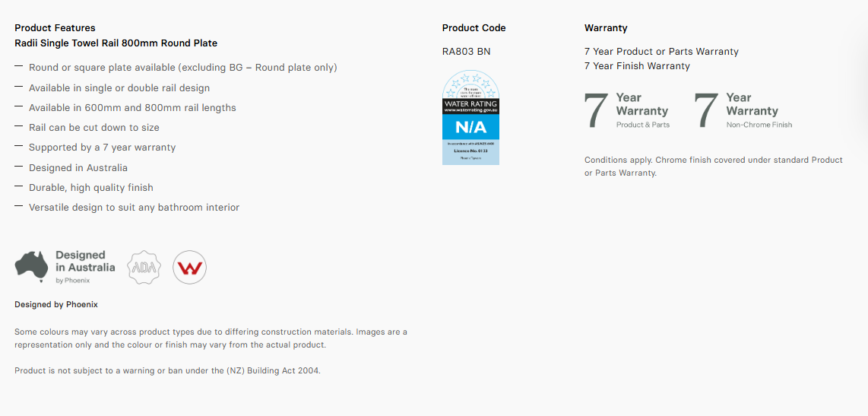Image resolution: width=868 pixels, height=416 pixels.
Task: Click the large 7 numeral for Non-Chrome Finish
Action: pyautogui.click(x=706, y=111)
